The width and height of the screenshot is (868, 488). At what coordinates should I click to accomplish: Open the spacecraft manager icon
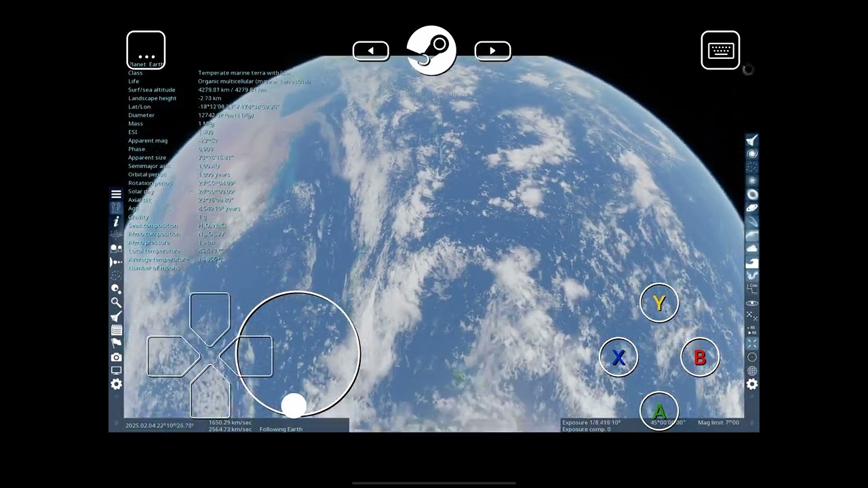coord(116,316)
